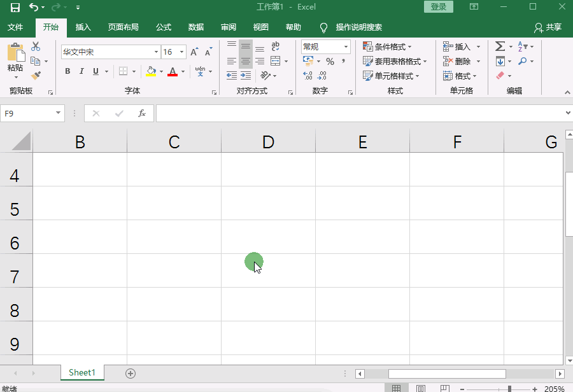This screenshot has width=573, height=392.
Task: Center text horizontally
Action: point(246,61)
